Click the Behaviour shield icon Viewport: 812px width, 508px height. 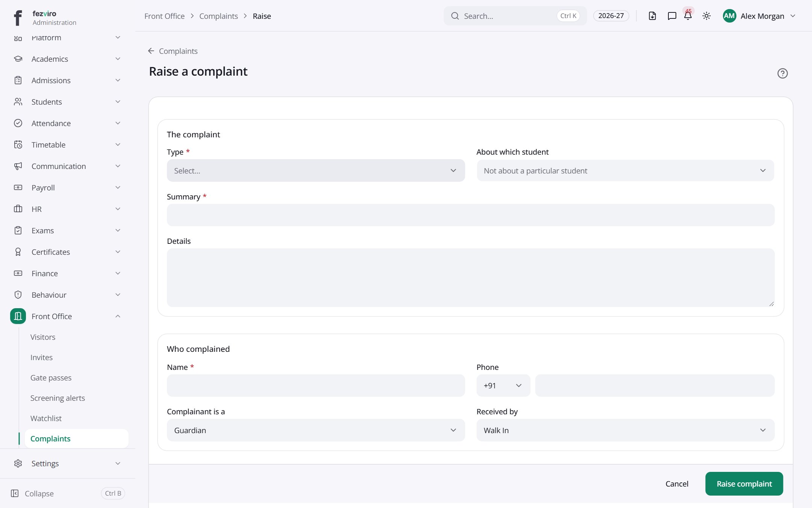tap(18, 295)
